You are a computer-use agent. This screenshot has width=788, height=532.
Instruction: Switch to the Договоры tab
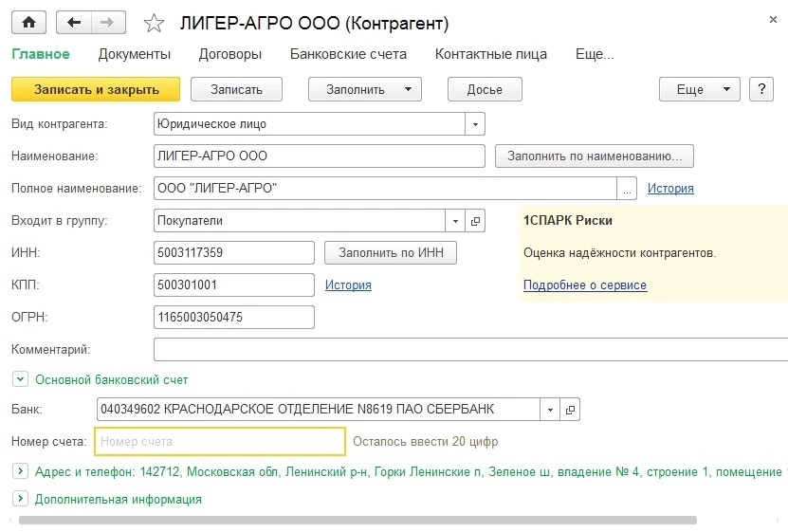click(230, 54)
